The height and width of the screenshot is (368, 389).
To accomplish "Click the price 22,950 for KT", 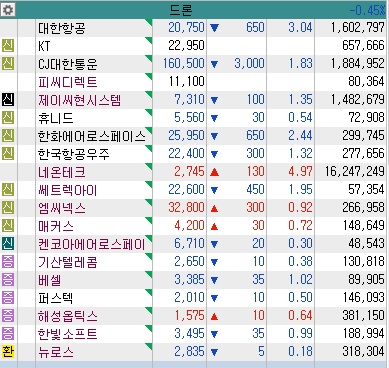I will 186,45.
